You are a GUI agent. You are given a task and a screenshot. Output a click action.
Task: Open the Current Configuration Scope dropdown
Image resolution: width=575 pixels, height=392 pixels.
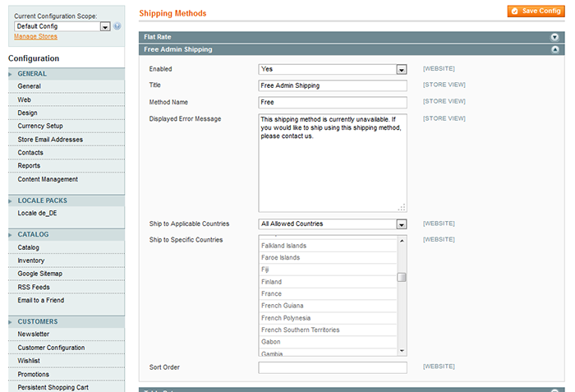tap(62, 26)
